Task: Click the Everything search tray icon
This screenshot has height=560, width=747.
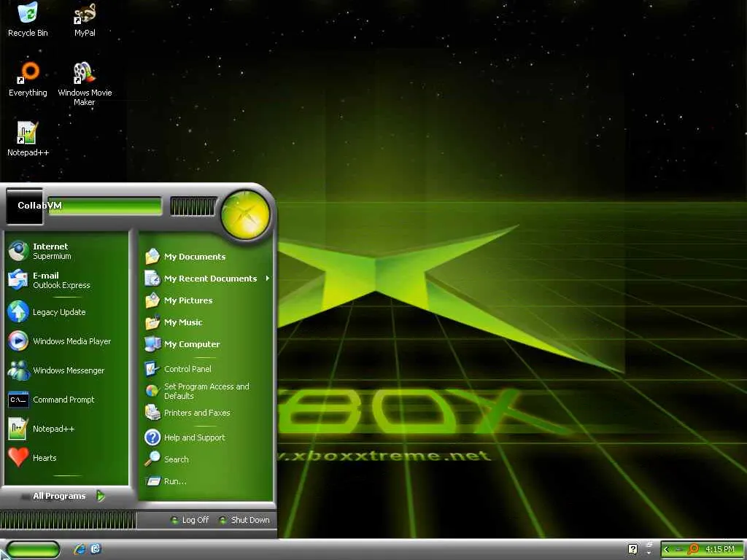Action: (x=693, y=550)
